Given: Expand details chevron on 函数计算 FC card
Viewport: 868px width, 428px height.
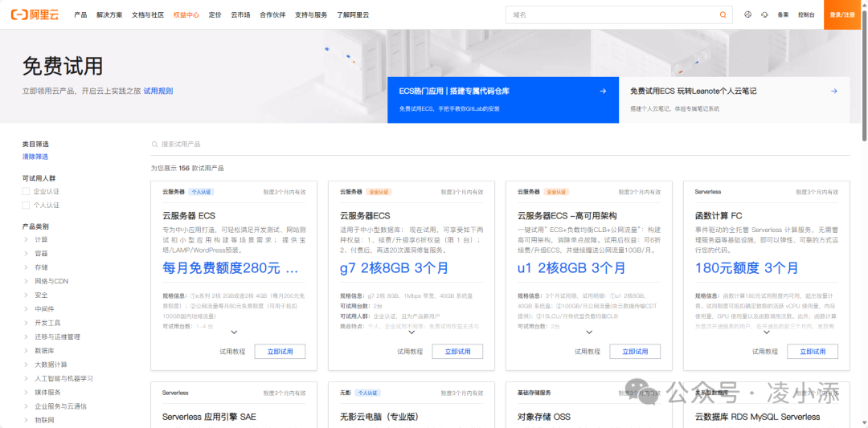Looking at the screenshot, I should click(x=767, y=332).
